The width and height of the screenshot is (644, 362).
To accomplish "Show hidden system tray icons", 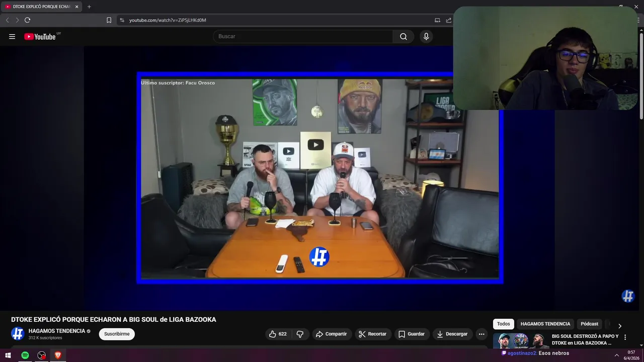I will point(616,355).
